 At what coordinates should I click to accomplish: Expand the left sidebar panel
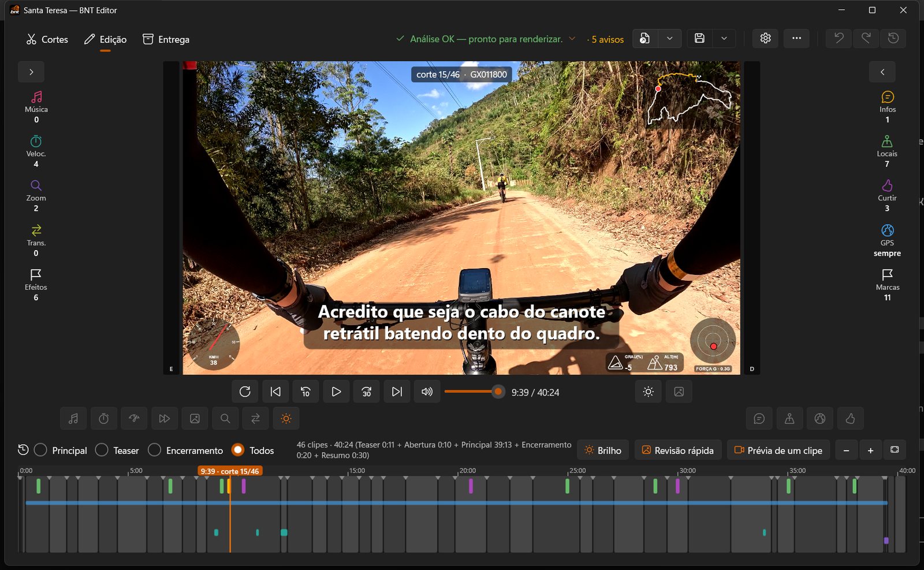(x=31, y=72)
